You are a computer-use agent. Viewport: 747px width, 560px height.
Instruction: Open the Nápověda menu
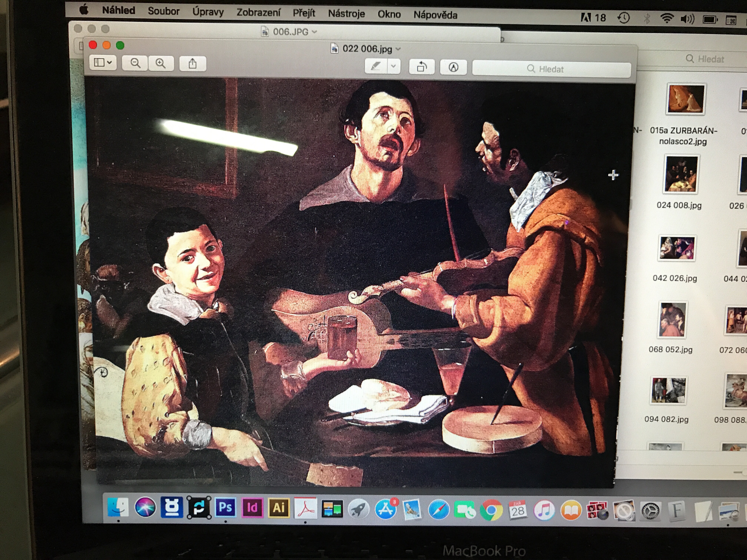coord(435,15)
